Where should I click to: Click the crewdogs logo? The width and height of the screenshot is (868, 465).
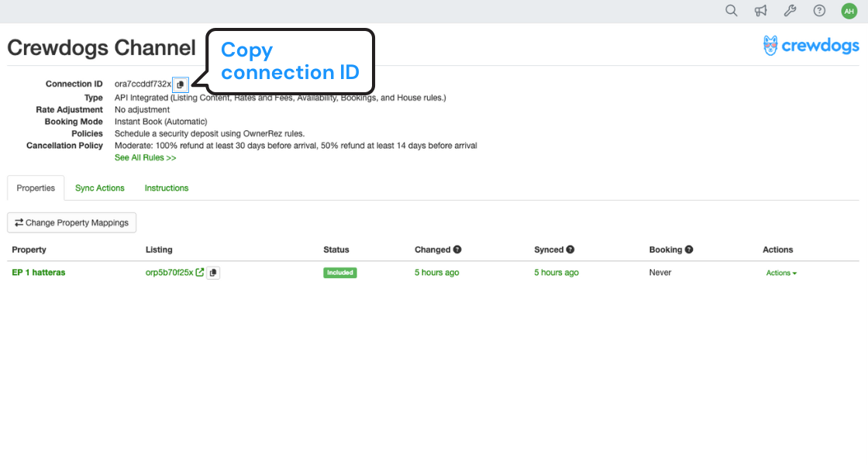tap(811, 46)
